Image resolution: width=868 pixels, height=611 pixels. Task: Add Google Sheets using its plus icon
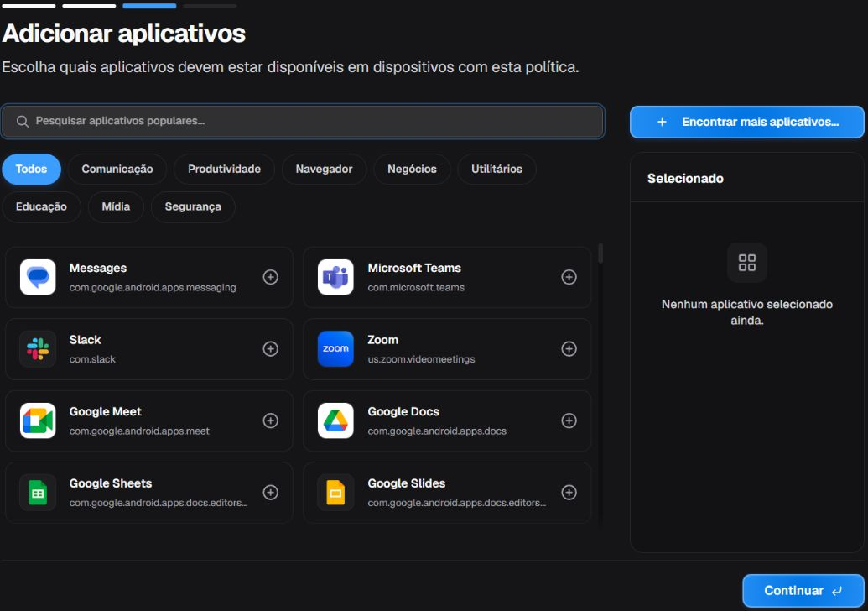click(x=270, y=493)
